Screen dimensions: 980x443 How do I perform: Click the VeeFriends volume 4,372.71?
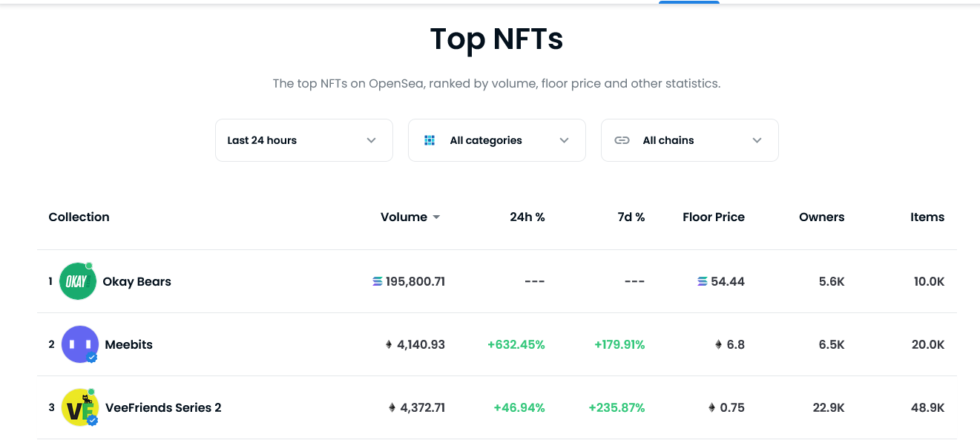[423, 407]
